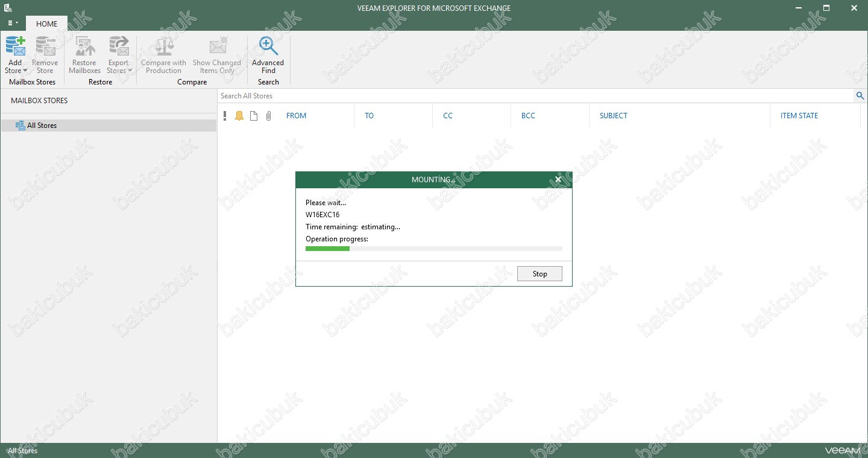Sort by the BCC column header
Viewport: 868px width, 458px height.
tap(528, 116)
